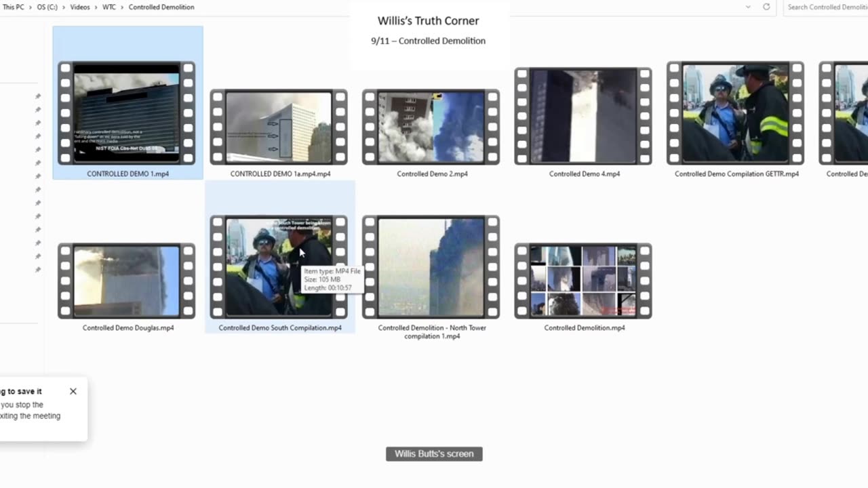Screen dimensions: 868x488
Task: Click file name CONTROLLED DEMO 1a.mp4.mp4
Action: click(x=280, y=174)
